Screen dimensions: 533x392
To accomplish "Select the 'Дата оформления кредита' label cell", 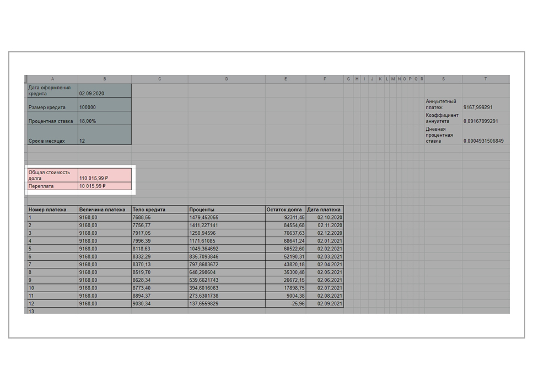I will (53, 90).
